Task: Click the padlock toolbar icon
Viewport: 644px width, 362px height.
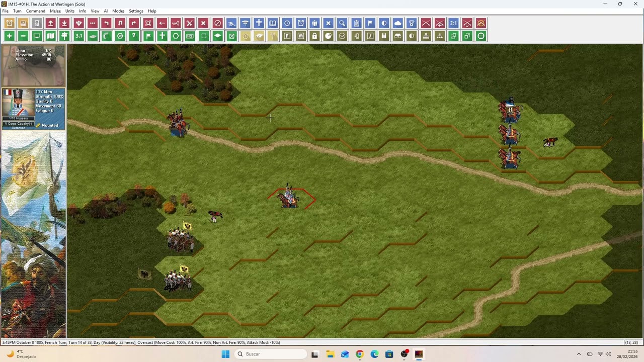Action: point(314,36)
